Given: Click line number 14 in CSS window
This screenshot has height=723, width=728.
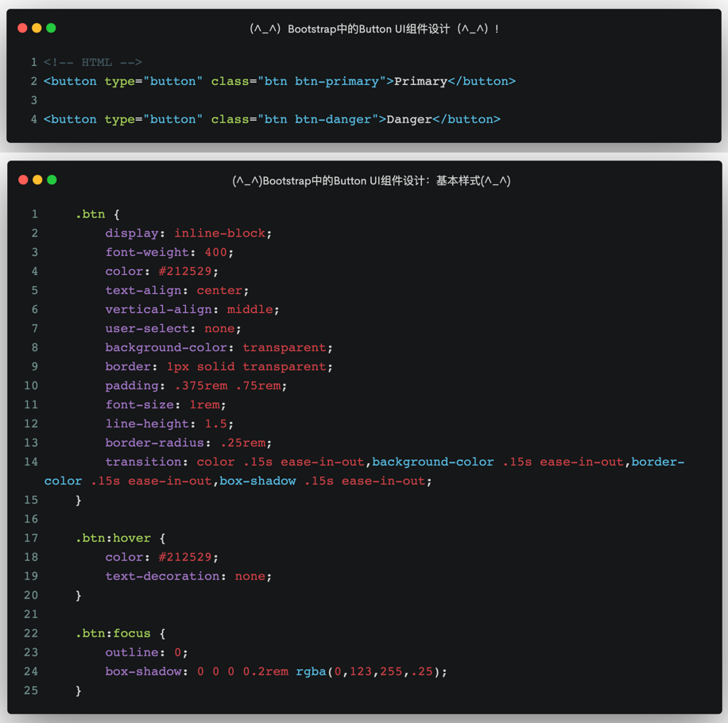Looking at the screenshot, I should (31, 462).
